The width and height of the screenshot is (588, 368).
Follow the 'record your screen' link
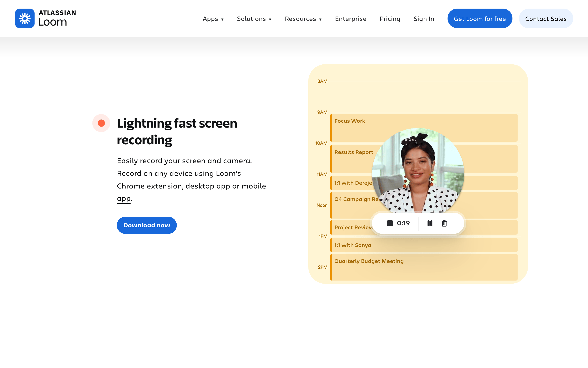click(173, 161)
